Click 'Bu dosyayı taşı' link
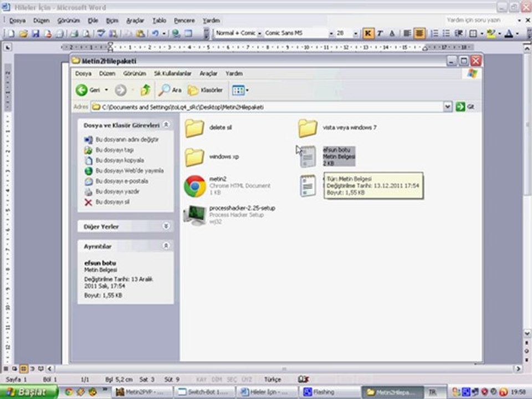This screenshot has height=399, width=532. [x=115, y=150]
